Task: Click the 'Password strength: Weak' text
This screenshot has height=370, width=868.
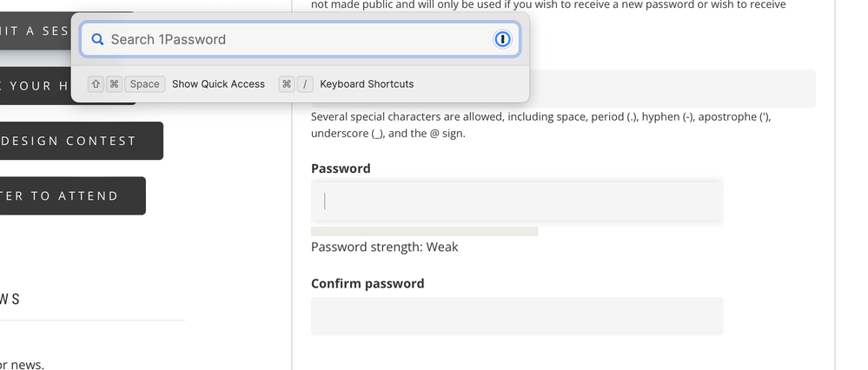Action: tap(384, 247)
